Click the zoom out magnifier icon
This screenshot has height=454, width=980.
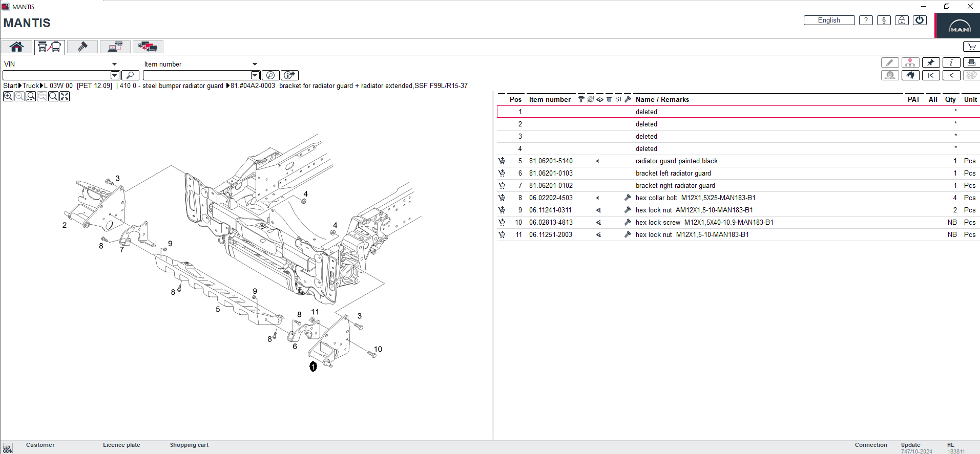pos(19,96)
